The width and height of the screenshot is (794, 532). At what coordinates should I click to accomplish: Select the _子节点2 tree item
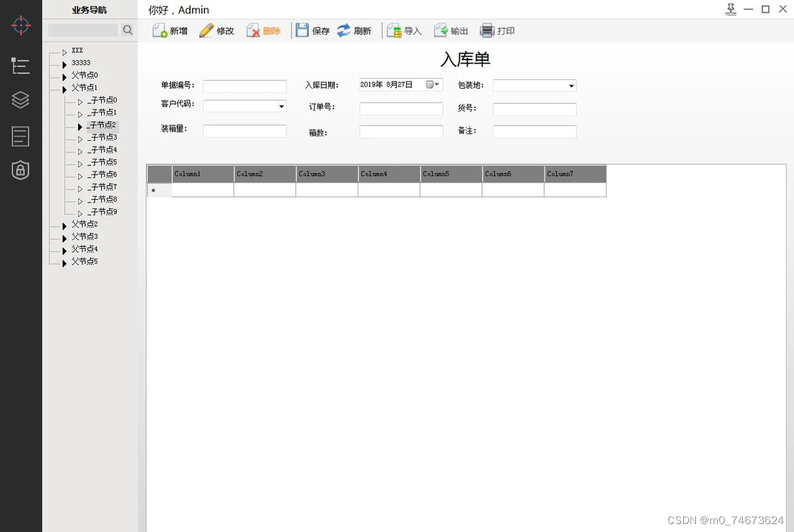(x=102, y=124)
